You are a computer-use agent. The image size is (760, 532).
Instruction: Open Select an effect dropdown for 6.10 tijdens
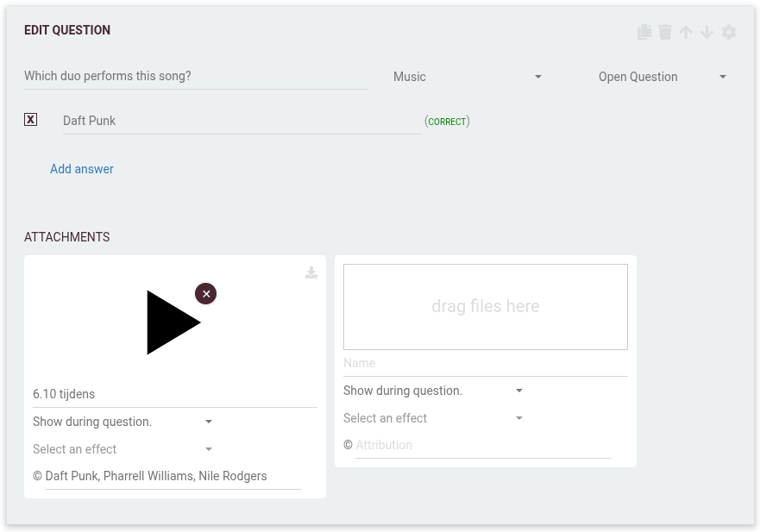tap(122, 449)
